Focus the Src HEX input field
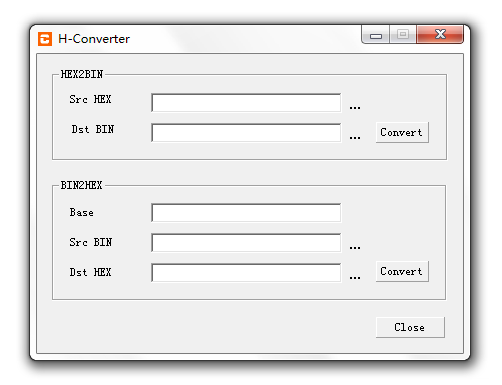The width and height of the screenshot is (502, 385). coord(246,103)
